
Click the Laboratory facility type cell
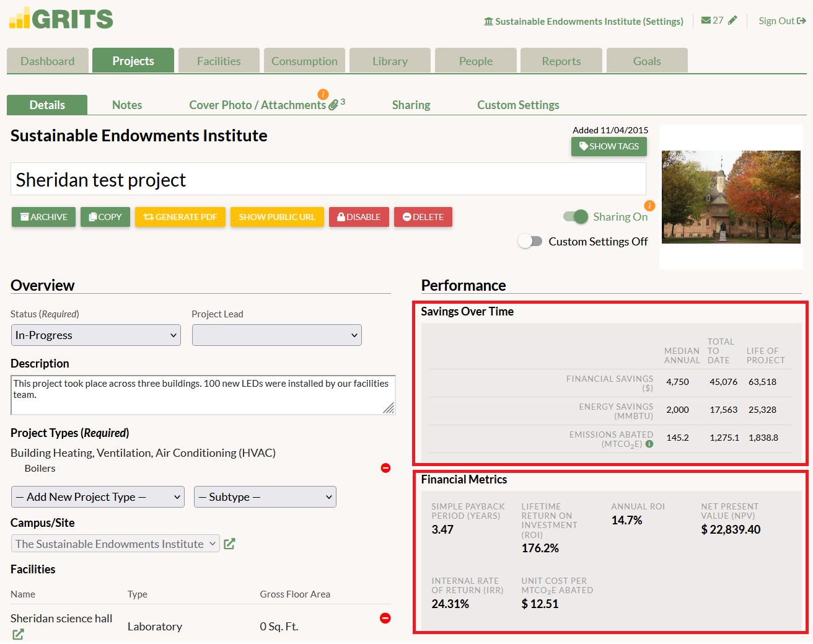pyautogui.click(x=155, y=626)
